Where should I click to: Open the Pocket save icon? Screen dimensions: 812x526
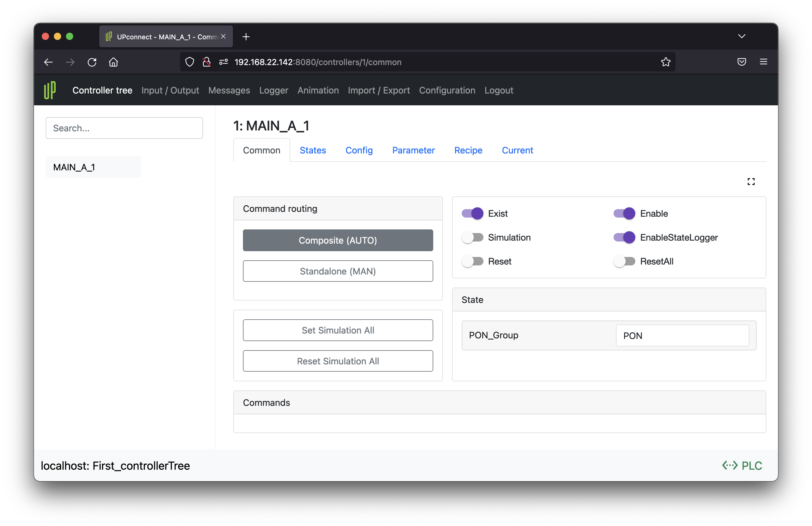pyautogui.click(x=742, y=62)
